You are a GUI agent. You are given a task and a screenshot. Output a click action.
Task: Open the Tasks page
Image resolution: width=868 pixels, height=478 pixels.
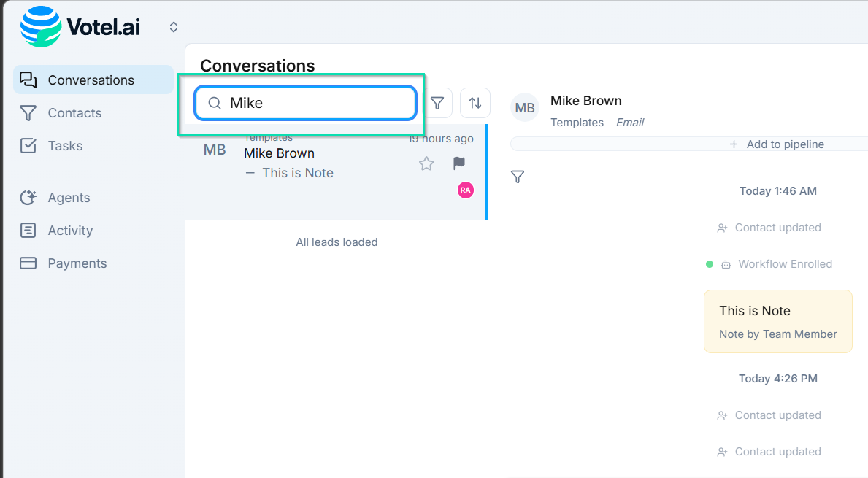pyautogui.click(x=65, y=146)
